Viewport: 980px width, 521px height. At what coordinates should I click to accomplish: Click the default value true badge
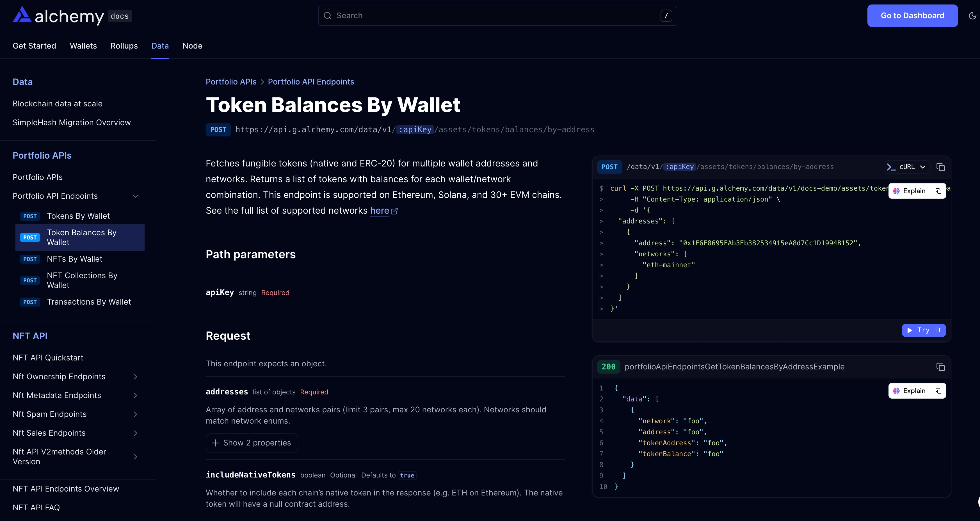407,475
